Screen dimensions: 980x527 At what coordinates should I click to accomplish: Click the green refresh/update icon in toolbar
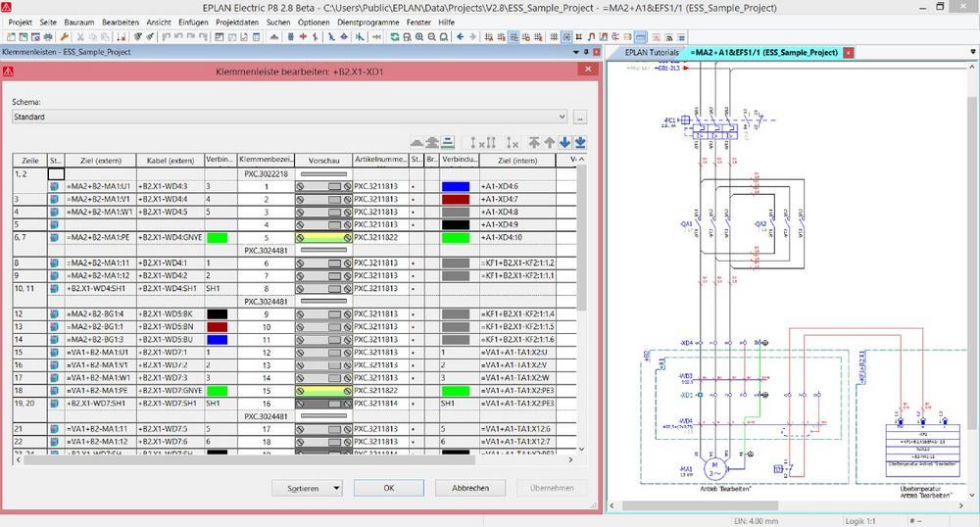[x=394, y=37]
